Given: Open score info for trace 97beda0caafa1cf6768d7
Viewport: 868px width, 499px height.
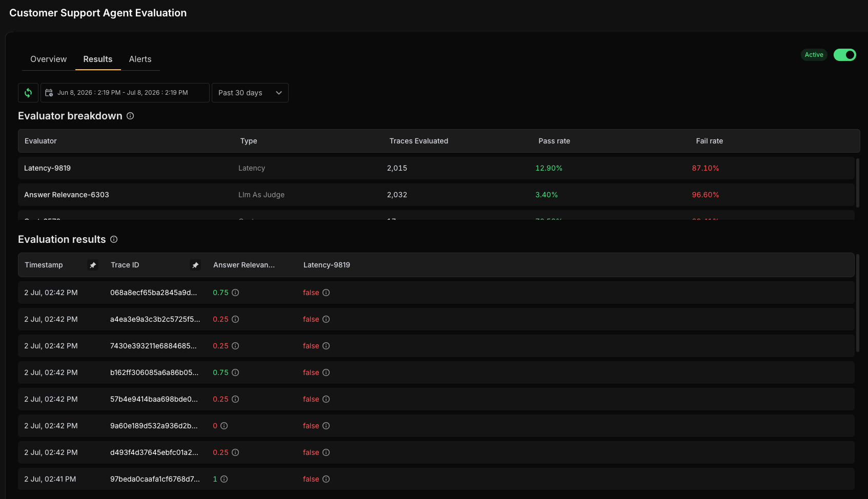Looking at the screenshot, I should pos(224,479).
